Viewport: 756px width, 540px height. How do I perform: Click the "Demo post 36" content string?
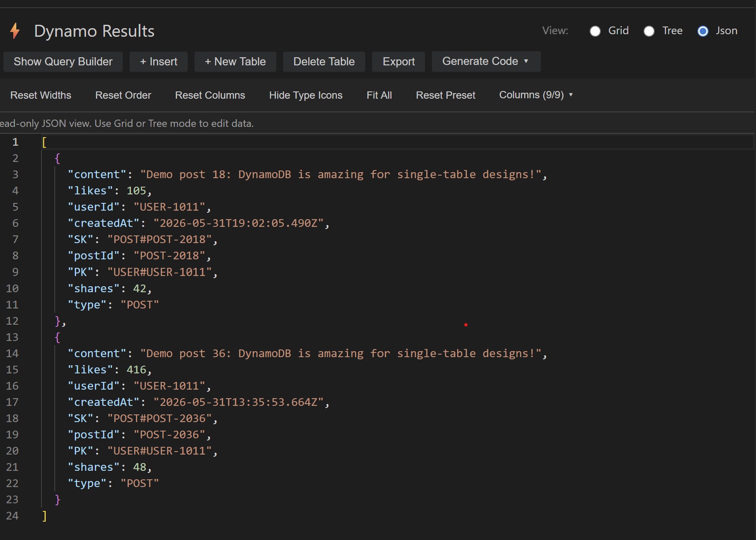[341, 353]
